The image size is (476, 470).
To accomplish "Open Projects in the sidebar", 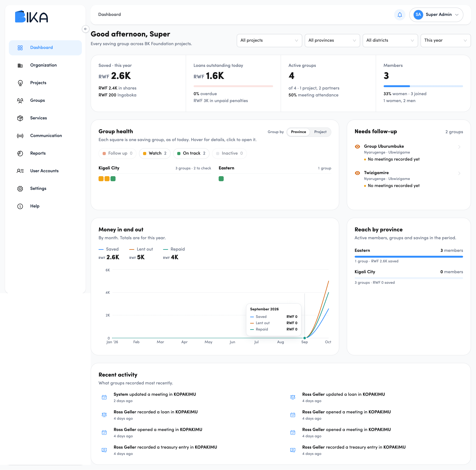I will (x=45, y=83).
